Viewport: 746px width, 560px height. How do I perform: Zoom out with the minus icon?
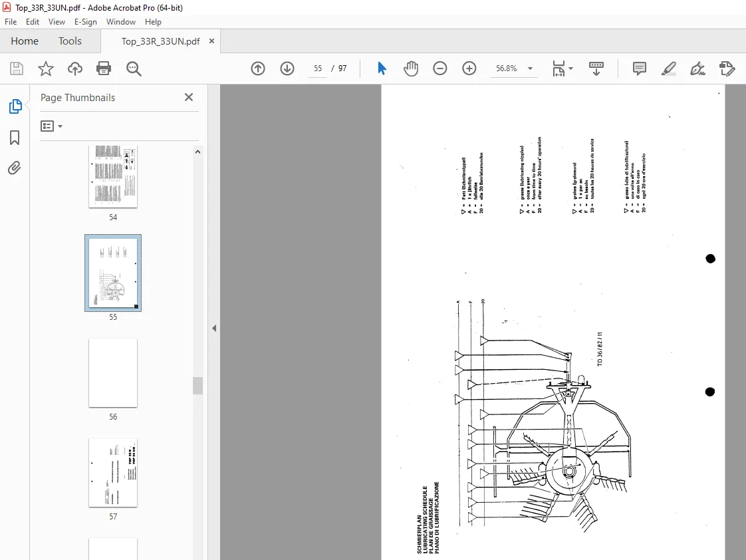[x=440, y=69]
